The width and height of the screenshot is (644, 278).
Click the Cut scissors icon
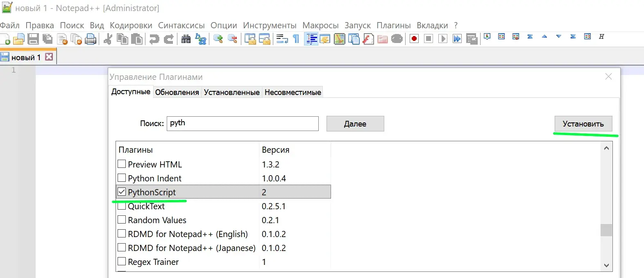pyautogui.click(x=108, y=39)
